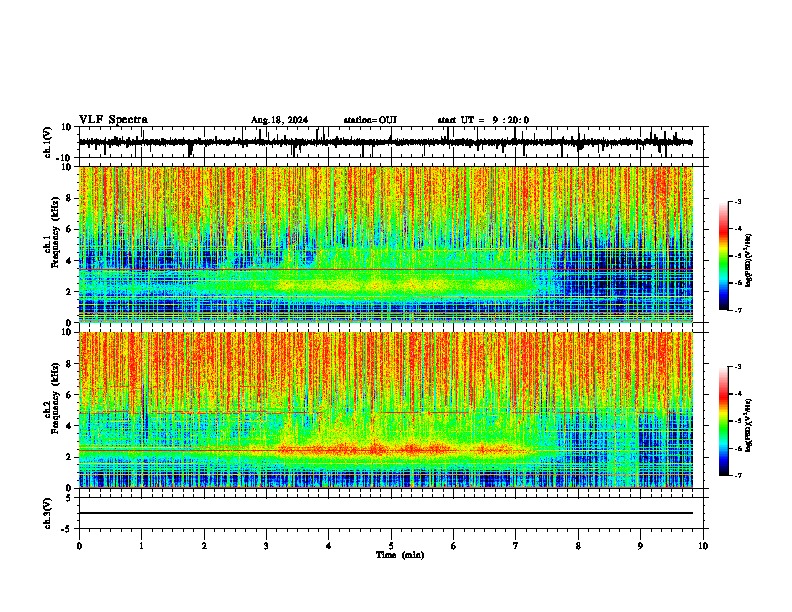Click the ch.1 log(PSD) colorbar label
Image resolution: width=792 pixels, height=612 pixels.
(x=749, y=261)
